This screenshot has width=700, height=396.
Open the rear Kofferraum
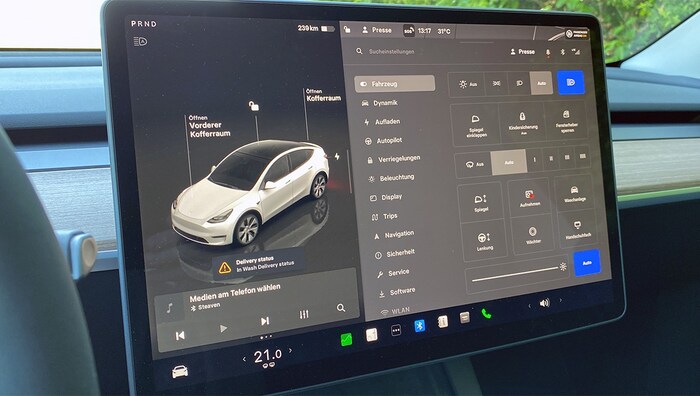tap(323, 95)
